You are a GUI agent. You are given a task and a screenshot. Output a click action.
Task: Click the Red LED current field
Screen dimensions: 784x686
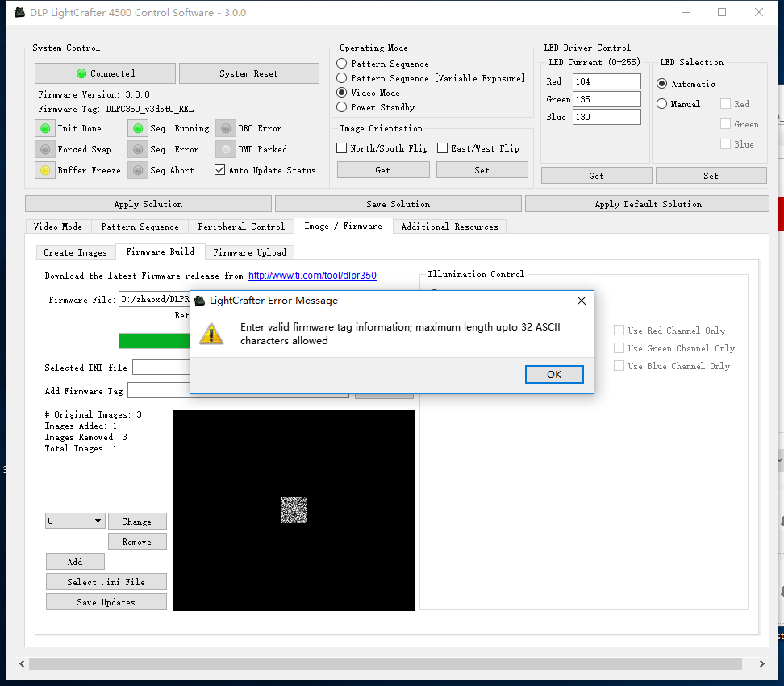pyautogui.click(x=606, y=81)
